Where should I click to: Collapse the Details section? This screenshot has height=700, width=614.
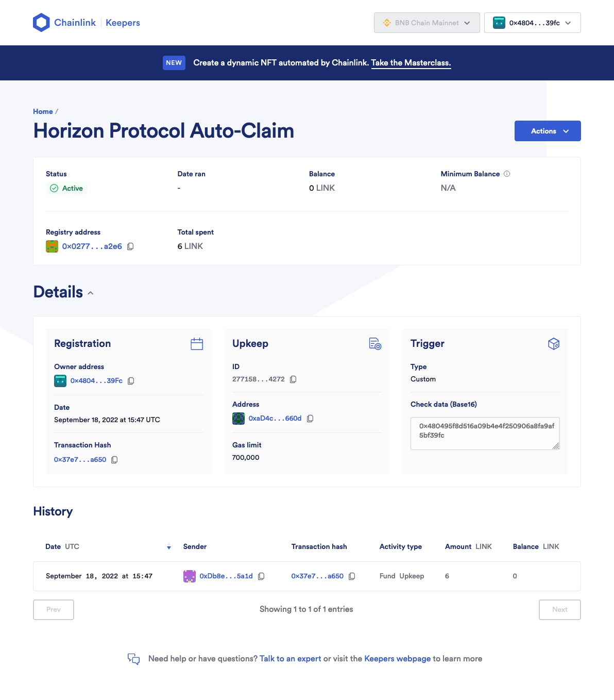[x=91, y=293]
